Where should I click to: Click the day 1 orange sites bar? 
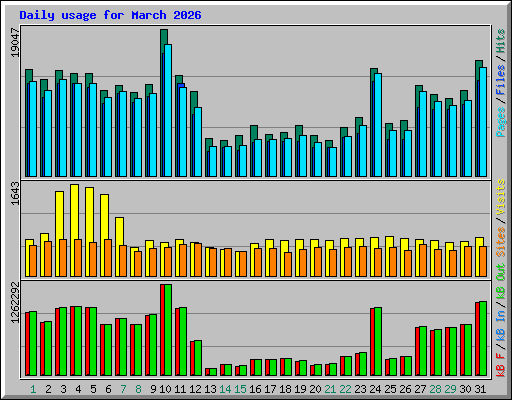[33, 261]
